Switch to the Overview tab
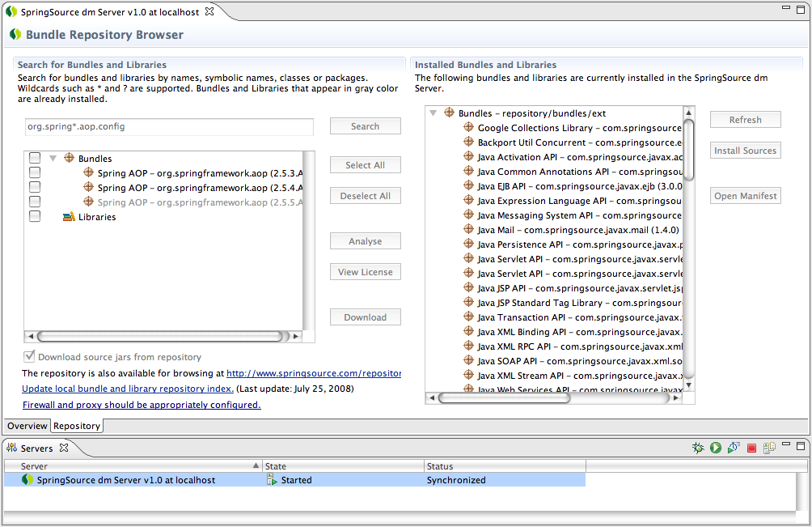 tap(27, 426)
